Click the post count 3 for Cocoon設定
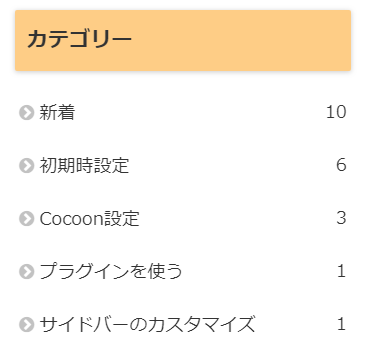Screen dimensions: 366x363 click(341, 218)
